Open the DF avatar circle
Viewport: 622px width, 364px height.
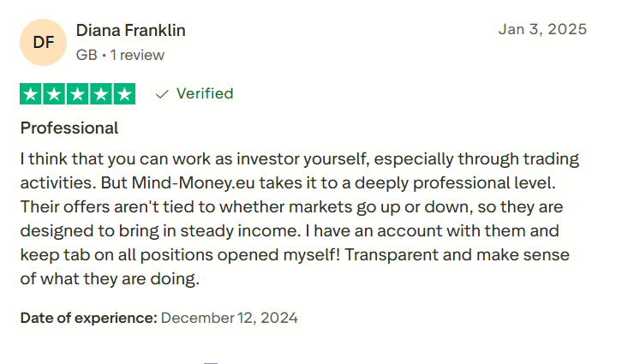[x=43, y=42]
